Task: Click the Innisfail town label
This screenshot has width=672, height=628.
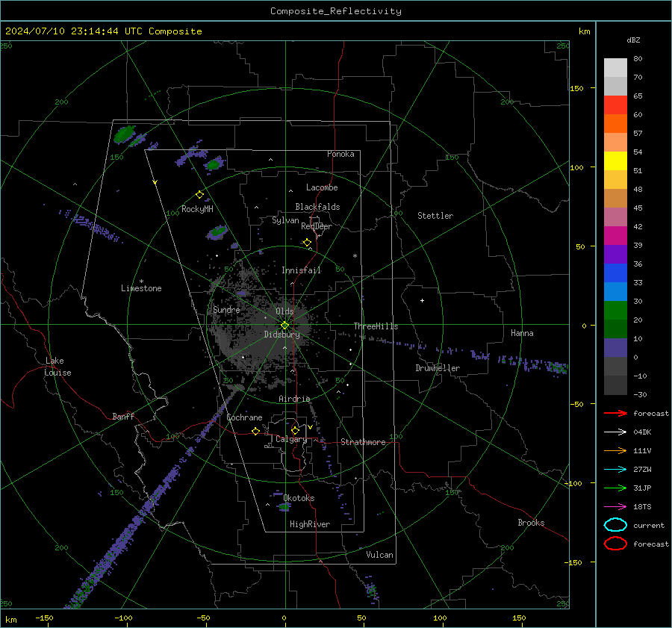Action: [302, 270]
